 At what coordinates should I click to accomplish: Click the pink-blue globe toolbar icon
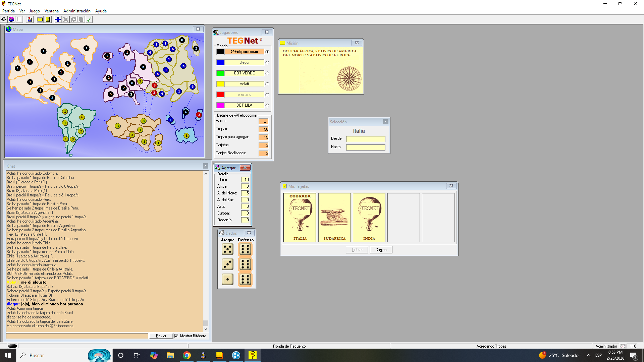[x=11, y=19]
